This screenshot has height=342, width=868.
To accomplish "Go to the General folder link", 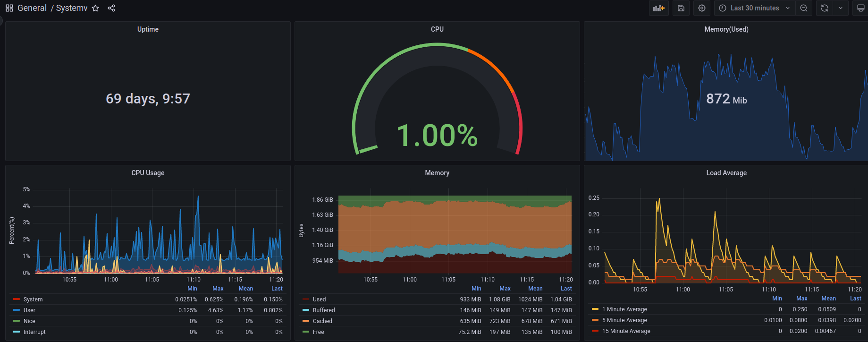I will 32,8.
